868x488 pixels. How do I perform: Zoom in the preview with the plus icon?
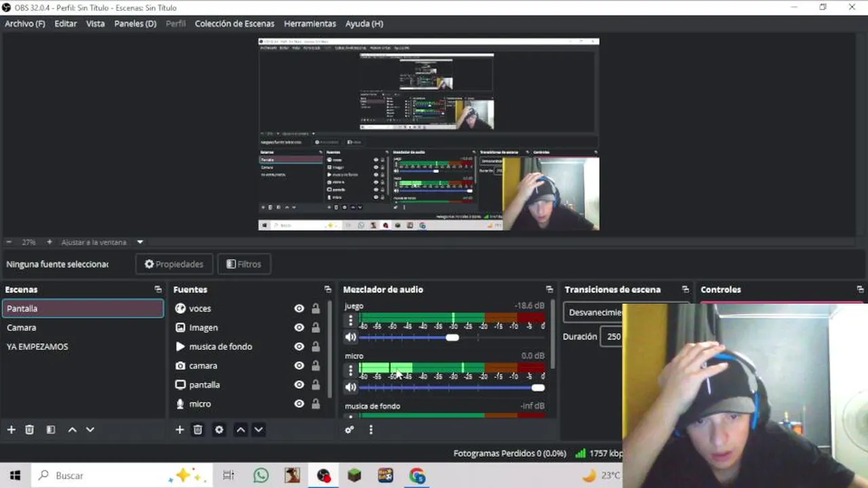[50, 242]
